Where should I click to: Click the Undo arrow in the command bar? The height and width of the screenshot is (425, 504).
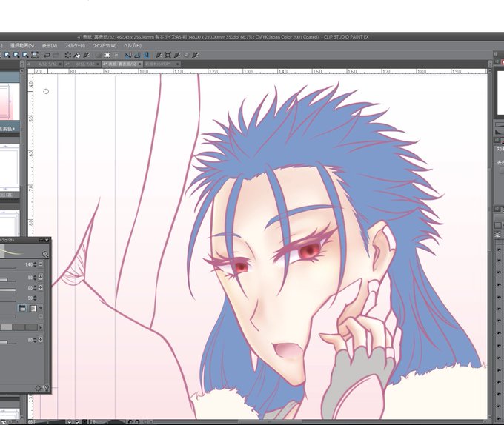tap(47, 56)
